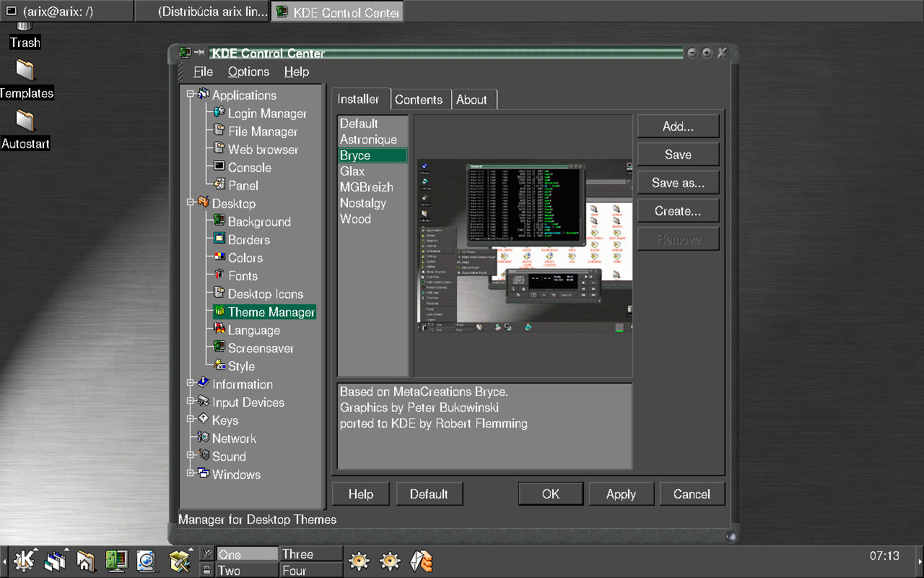The width and height of the screenshot is (924, 578).
Task: Open the K start menu button
Action: (25, 561)
